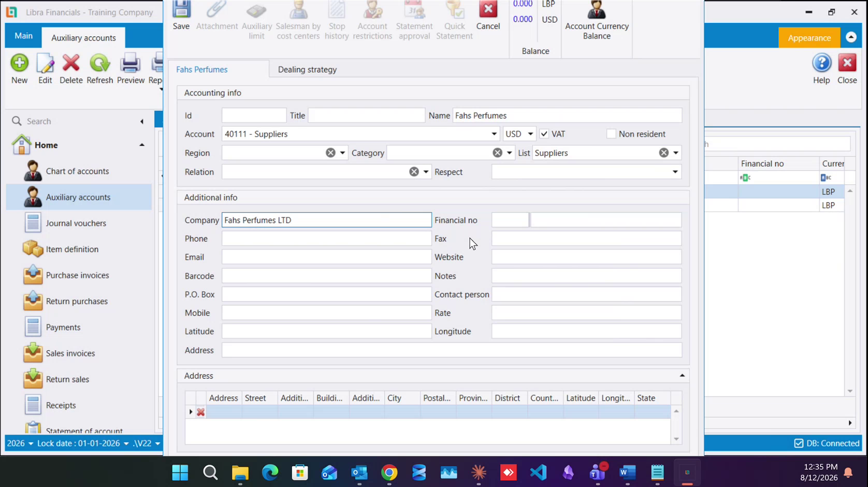
Task: Click the City column header
Action: [402, 398]
